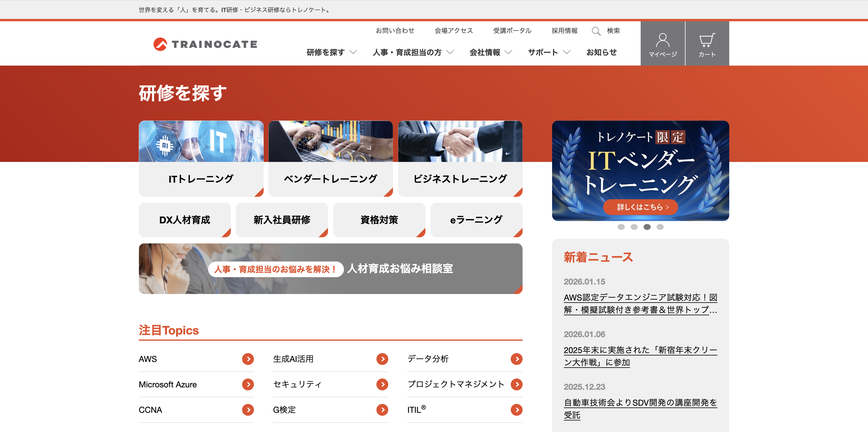The height and width of the screenshot is (432, 868).
Task: Open the お問い合わせ top link
Action: [x=395, y=31]
